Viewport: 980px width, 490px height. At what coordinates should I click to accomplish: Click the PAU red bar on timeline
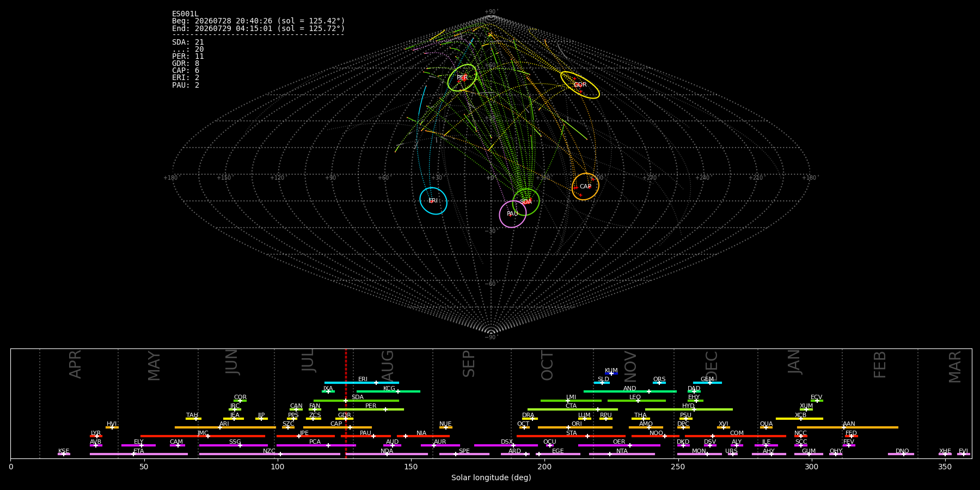pyautogui.click(x=366, y=436)
